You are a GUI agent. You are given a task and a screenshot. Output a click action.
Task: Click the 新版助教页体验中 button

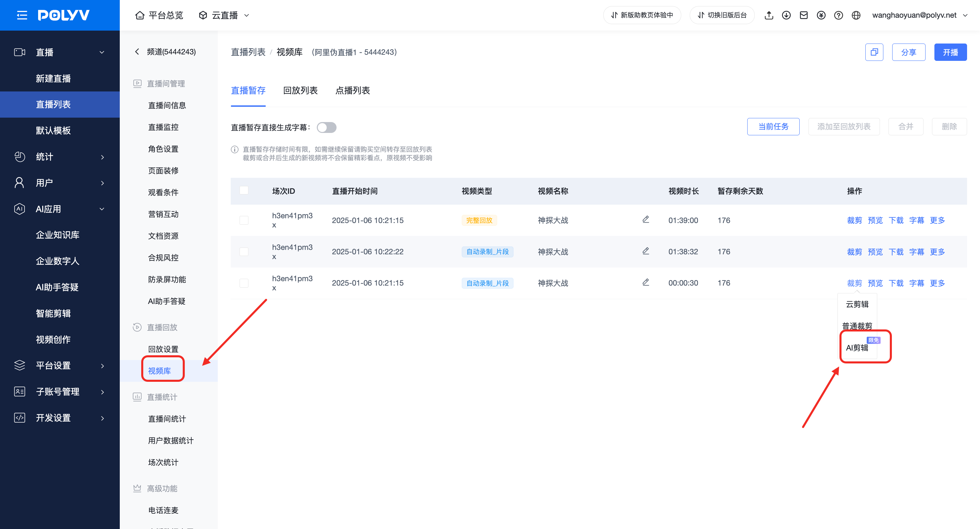coord(642,15)
